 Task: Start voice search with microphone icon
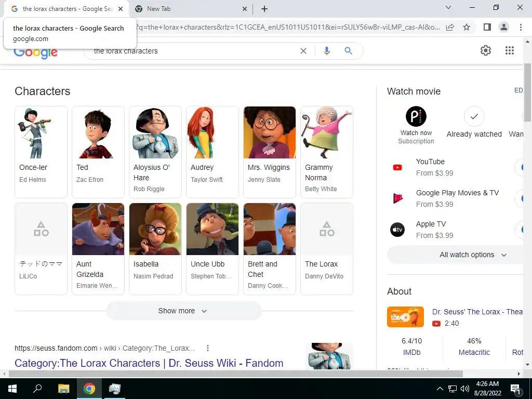click(x=326, y=51)
